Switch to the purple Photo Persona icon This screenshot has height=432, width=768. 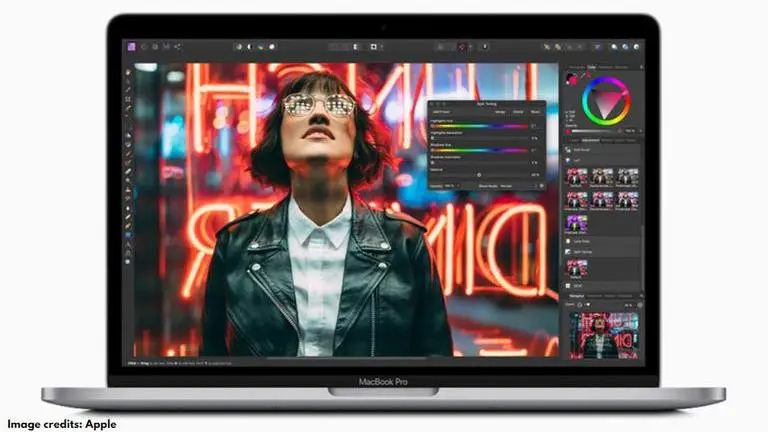click(131, 47)
